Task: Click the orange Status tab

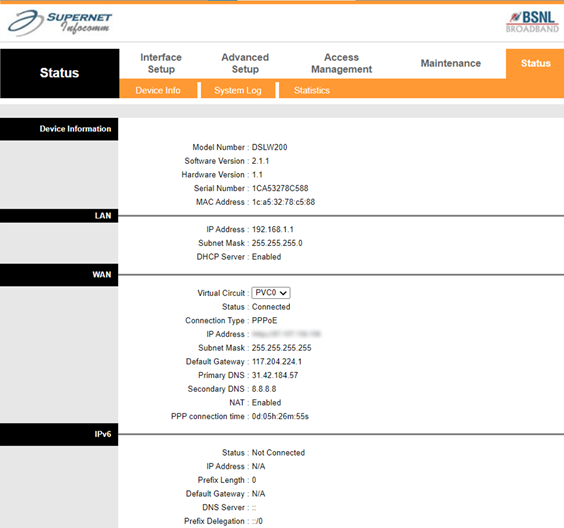Action: (x=535, y=63)
